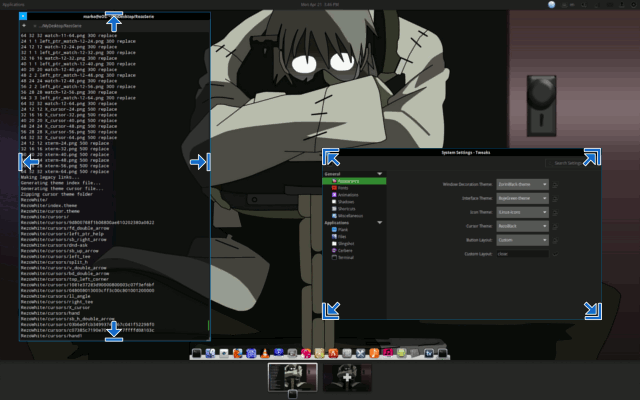Select Cerbere in the Tweaks sidebar
Viewport: 640px width, 400px height.
(354, 251)
